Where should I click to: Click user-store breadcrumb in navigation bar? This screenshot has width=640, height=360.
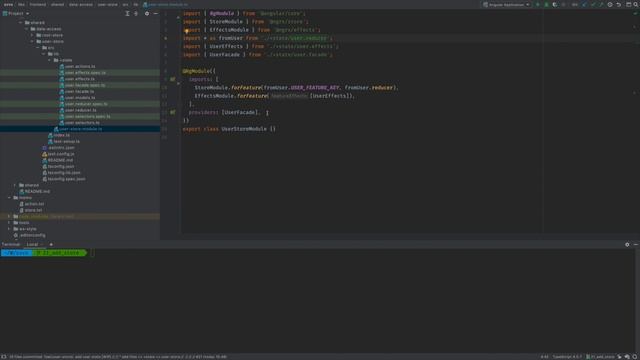click(x=107, y=4)
